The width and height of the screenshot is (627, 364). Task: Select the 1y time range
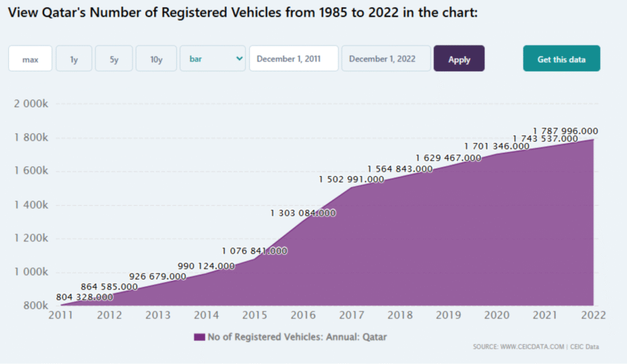click(x=74, y=59)
